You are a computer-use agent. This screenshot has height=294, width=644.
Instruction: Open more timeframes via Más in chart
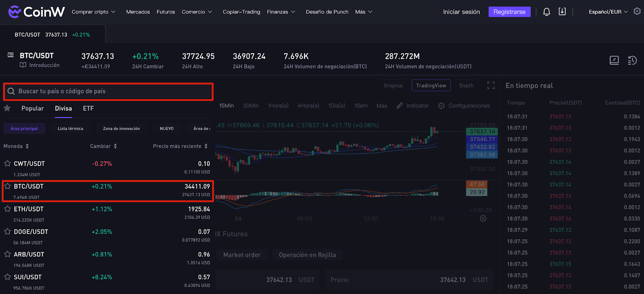click(x=382, y=106)
